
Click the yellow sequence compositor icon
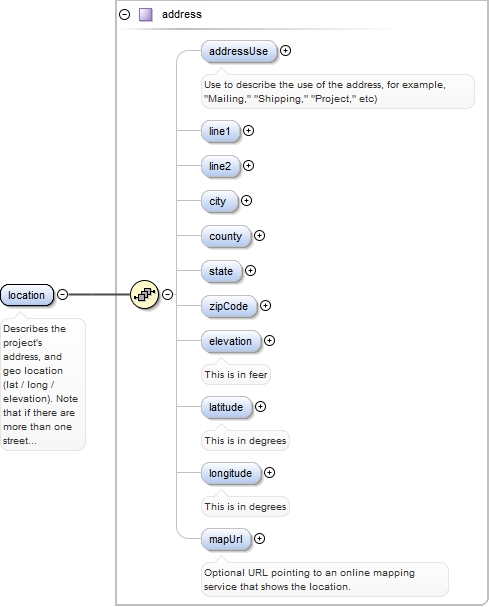pyautogui.click(x=144, y=295)
